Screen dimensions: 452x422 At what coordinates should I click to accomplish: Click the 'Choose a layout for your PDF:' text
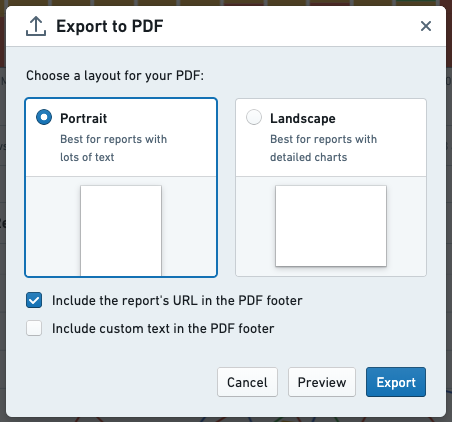coord(115,76)
